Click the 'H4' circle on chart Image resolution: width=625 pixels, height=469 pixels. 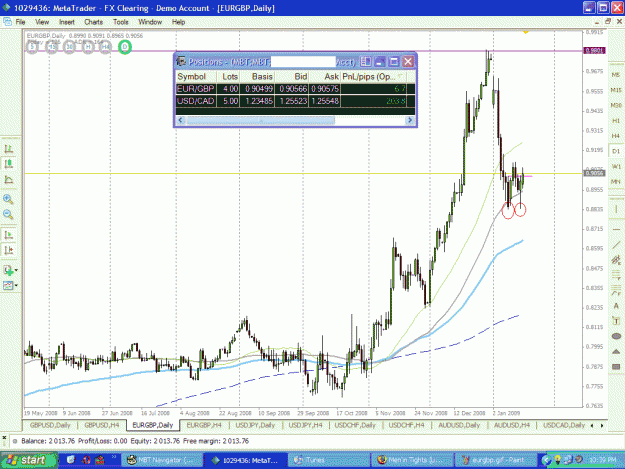tap(105, 47)
